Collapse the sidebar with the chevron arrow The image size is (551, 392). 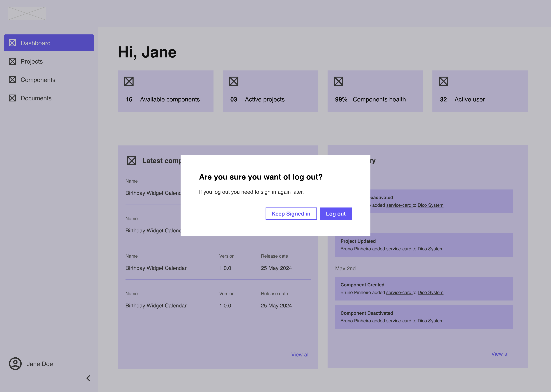[88, 378]
